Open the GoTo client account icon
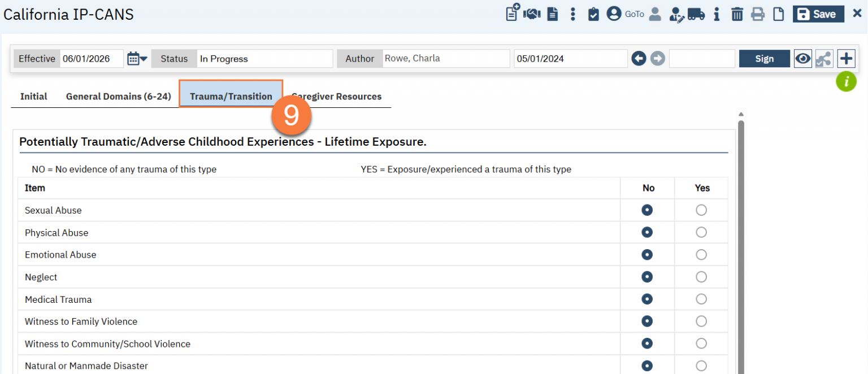This screenshot has width=868, height=374. coord(614,14)
